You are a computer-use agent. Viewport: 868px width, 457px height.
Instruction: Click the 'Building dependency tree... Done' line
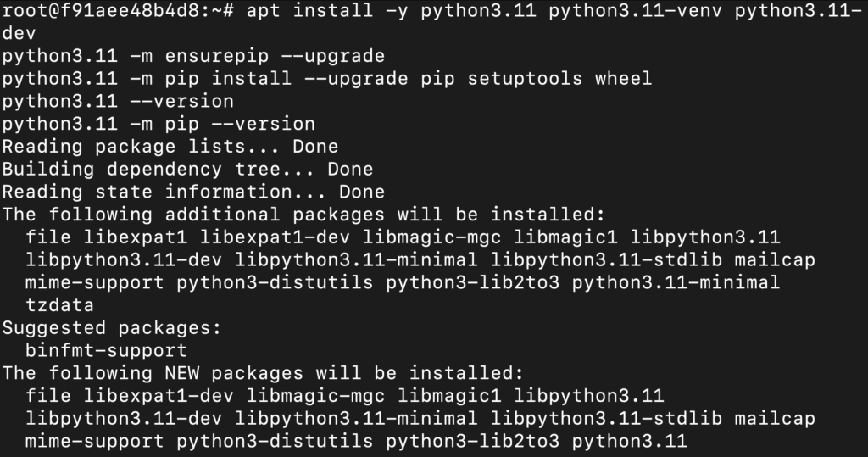tap(187, 170)
